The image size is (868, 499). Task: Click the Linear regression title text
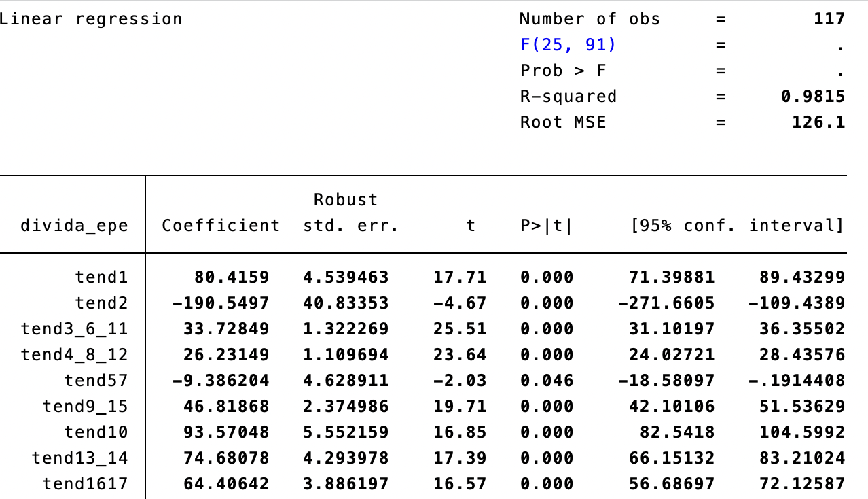91,19
